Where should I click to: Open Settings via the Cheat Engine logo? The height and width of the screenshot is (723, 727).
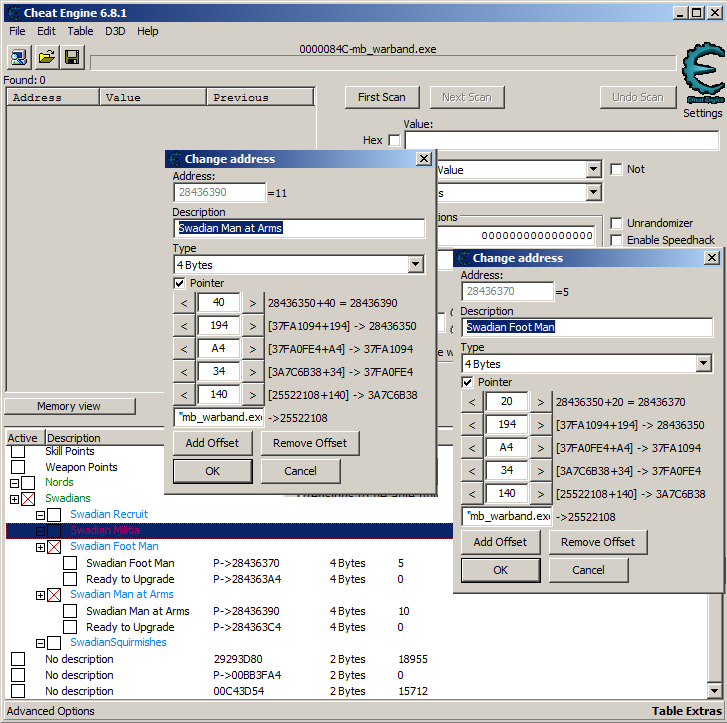tap(703, 73)
